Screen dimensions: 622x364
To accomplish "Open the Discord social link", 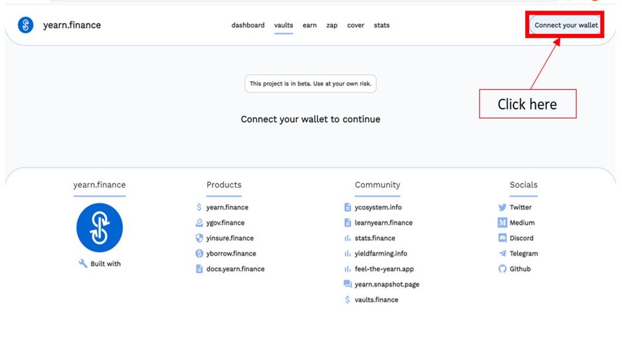I will (522, 238).
